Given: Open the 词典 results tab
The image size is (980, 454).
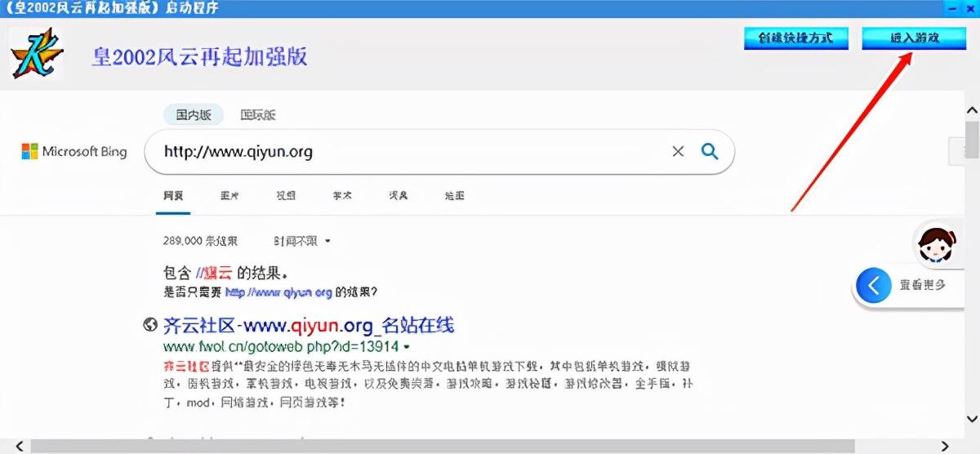Looking at the screenshot, I should tap(399, 196).
